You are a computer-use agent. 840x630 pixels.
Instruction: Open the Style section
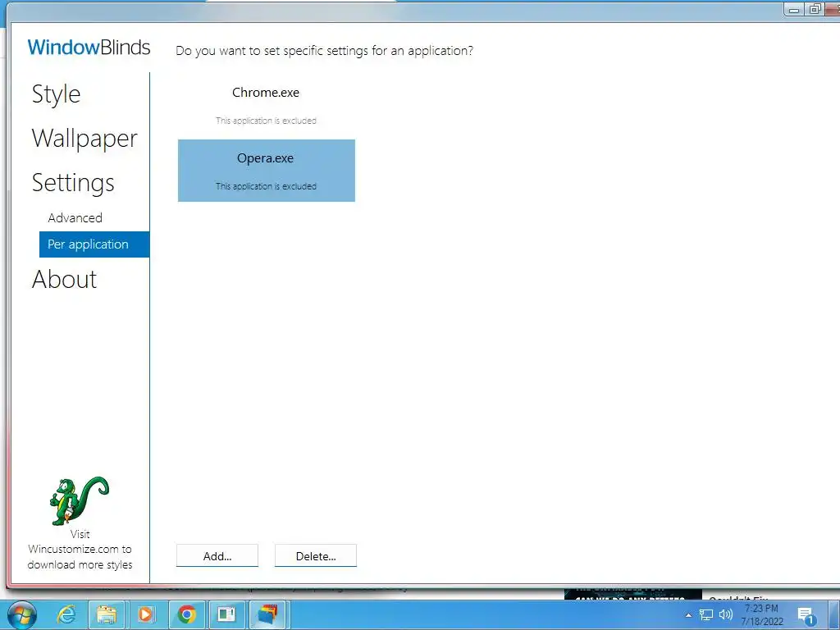(57, 94)
